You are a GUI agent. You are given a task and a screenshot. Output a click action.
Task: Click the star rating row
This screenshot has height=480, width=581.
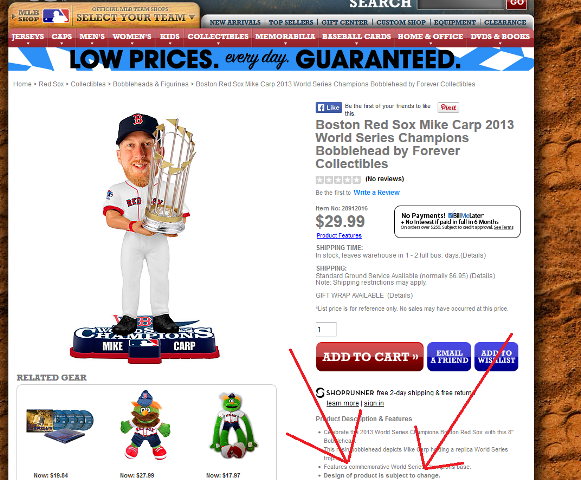tap(338, 180)
